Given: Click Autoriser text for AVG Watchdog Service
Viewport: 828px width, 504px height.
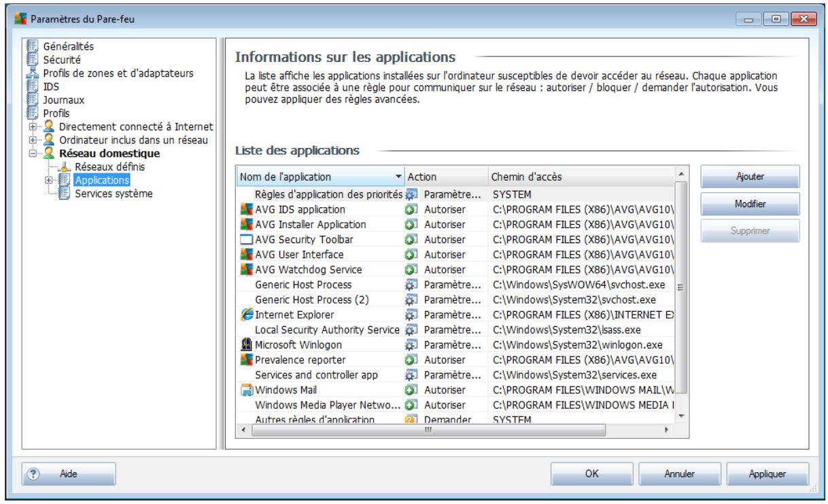Looking at the screenshot, I should [x=445, y=269].
